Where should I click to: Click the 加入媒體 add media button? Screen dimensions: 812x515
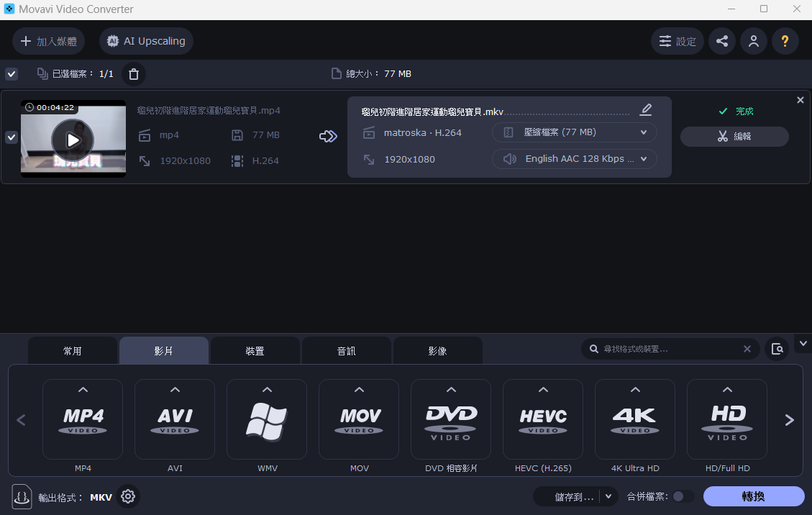[x=49, y=41]
